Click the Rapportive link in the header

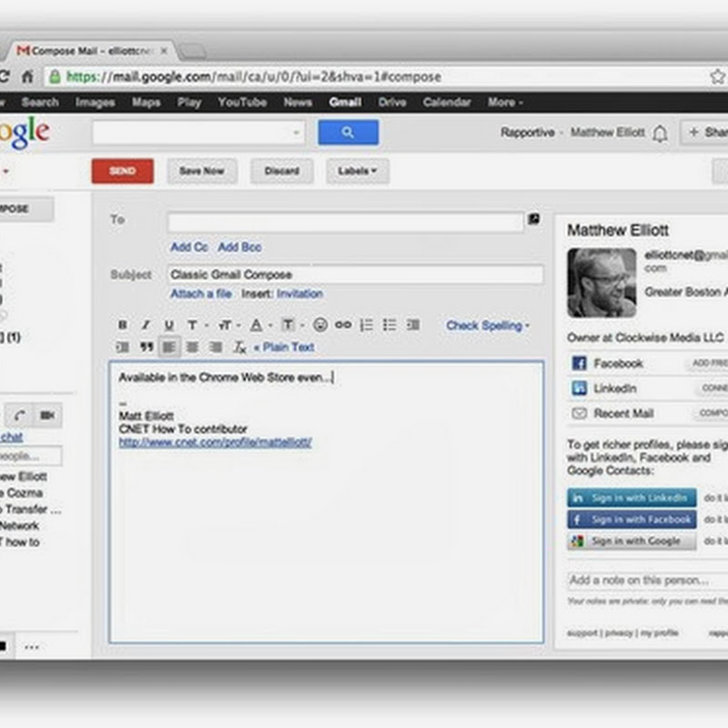(528, 132)
